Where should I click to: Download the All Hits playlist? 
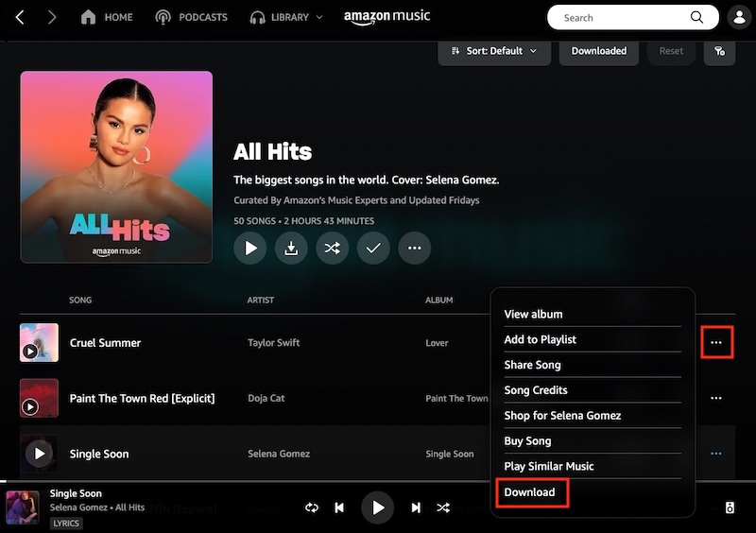coord(291,248)
